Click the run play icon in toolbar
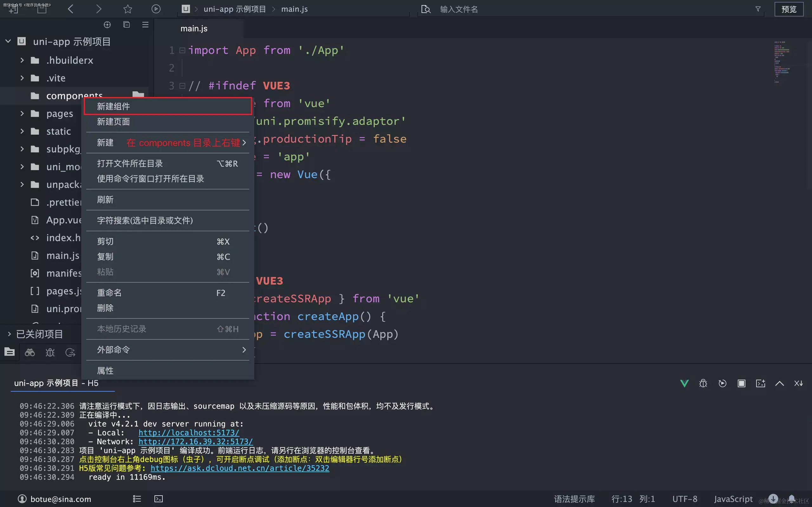 tap(156, 9)
